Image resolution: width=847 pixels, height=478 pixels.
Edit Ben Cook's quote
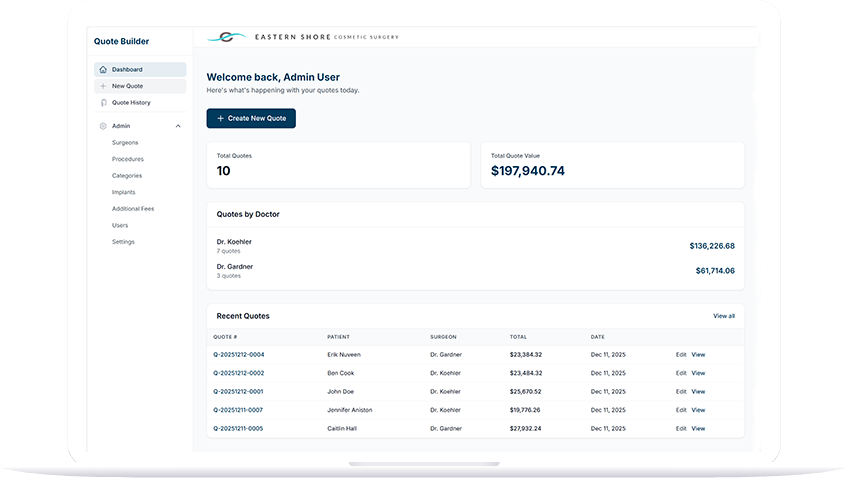[681, 373]
